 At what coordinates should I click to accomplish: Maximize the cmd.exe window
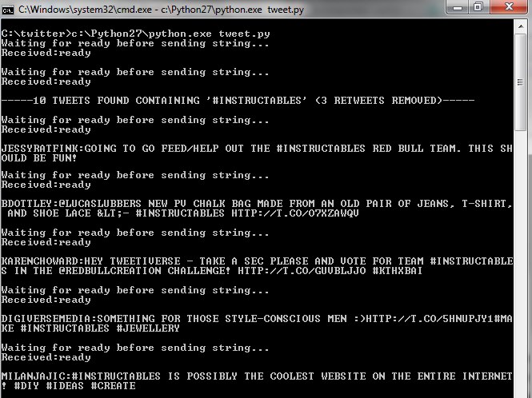pyautogui.click(x=478, y=7)
